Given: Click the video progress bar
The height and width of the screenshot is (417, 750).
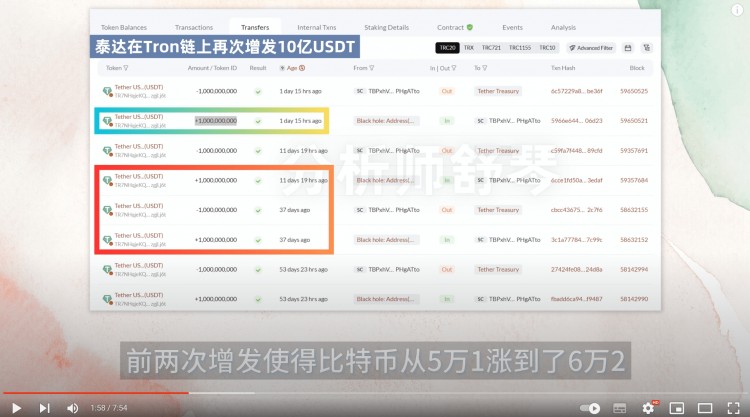Looking at the screenshot, I should coord(375,393).
